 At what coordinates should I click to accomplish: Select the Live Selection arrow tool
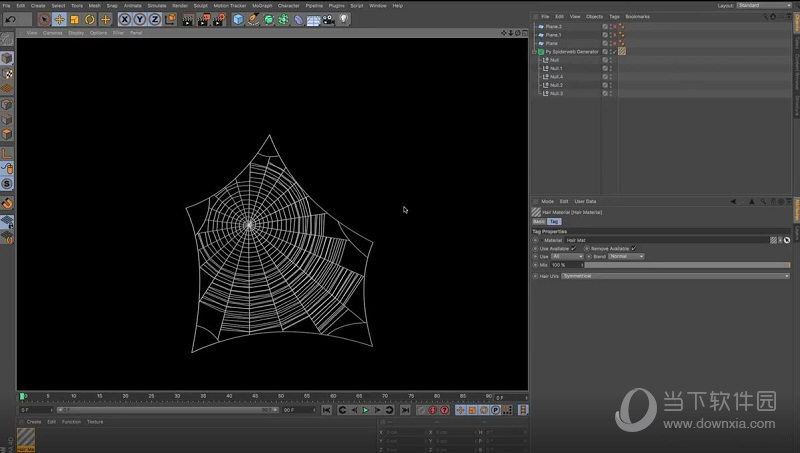[44, 19]
